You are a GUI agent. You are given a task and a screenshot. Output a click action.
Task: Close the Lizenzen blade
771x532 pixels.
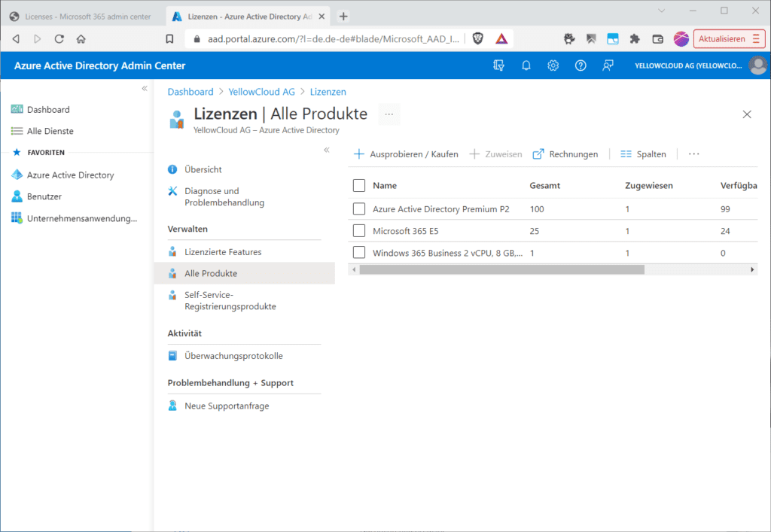tap(746, 114)
